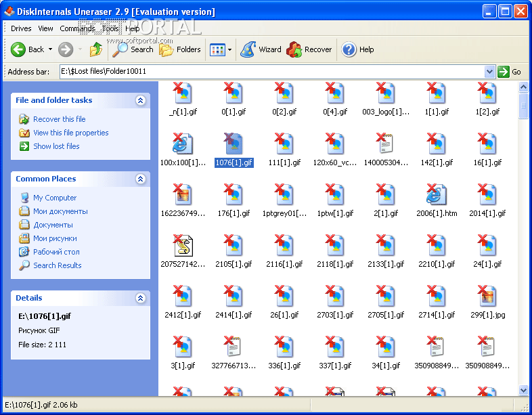This screenshot has height=415, width=532.
Task: Select the 207527142 script file icon
Action: tap(183, 245)
